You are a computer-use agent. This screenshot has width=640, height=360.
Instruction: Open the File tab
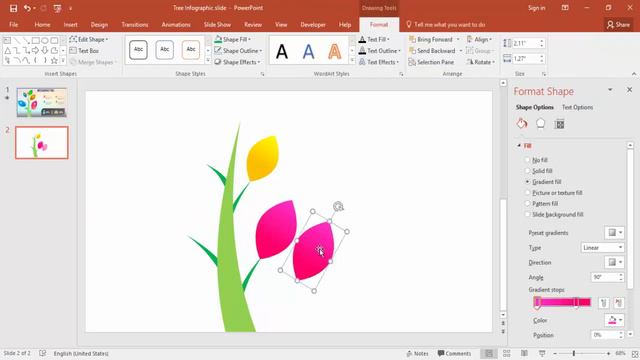pos(13,24)
